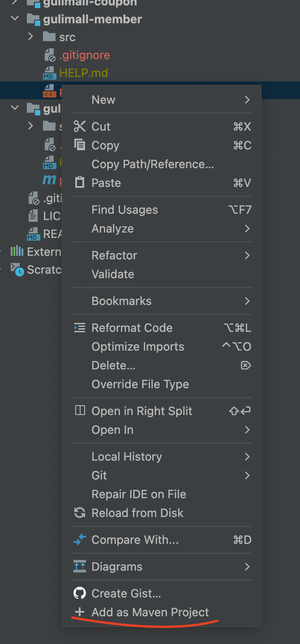Click the Open in Right Split icon
The width and height of the screenshot is (300, 644).
pyautogui.click(x=80, y=411)
